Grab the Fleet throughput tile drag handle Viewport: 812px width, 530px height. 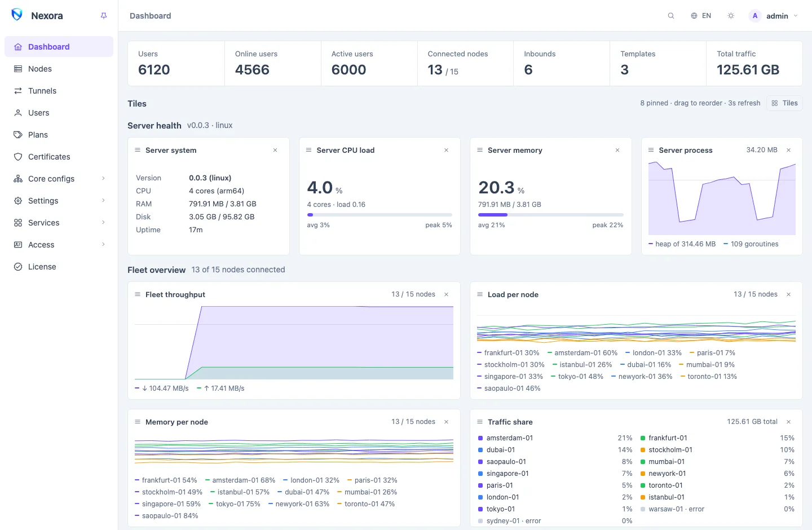coord(138,294)
